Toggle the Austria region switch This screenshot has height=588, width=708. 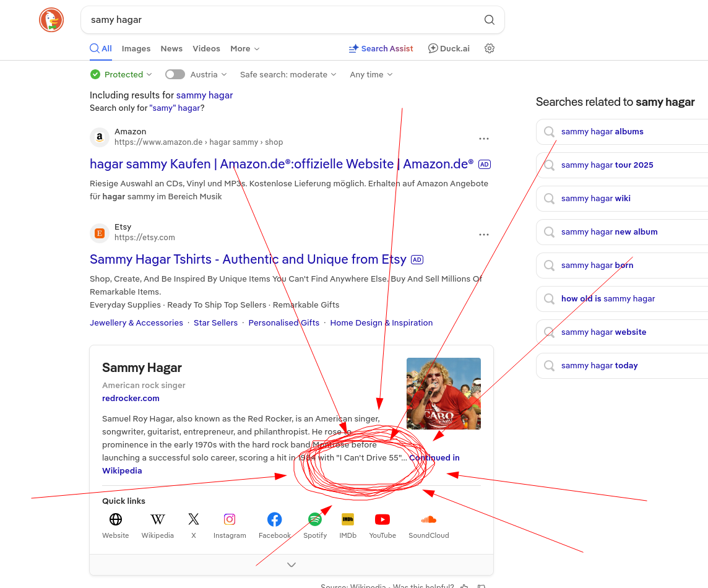click(x=175, y=74)
